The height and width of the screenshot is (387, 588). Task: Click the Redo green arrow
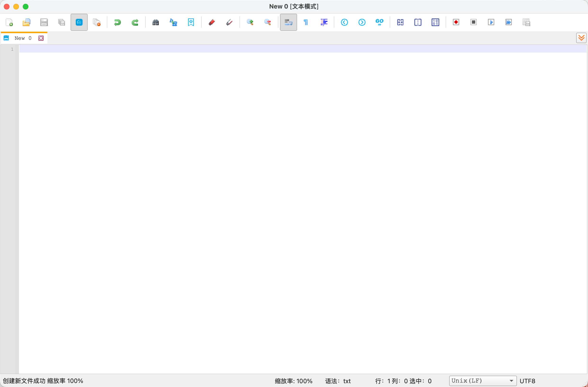135,22
